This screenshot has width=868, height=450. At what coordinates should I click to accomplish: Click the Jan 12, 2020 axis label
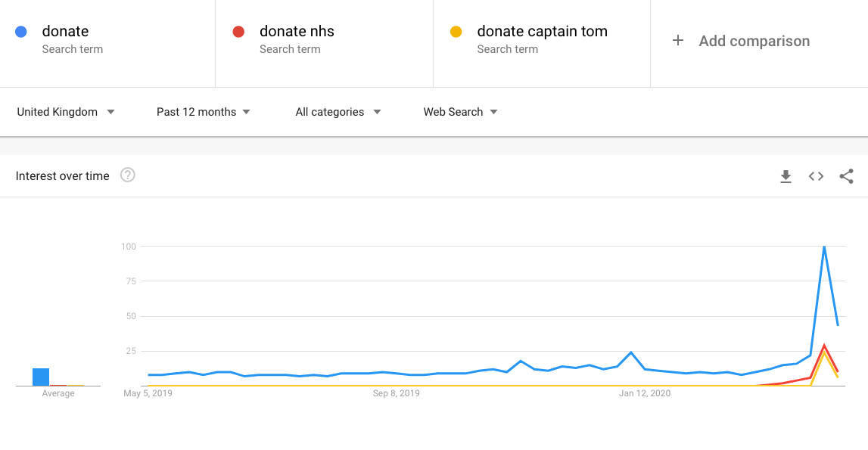(x=644, y=393)
